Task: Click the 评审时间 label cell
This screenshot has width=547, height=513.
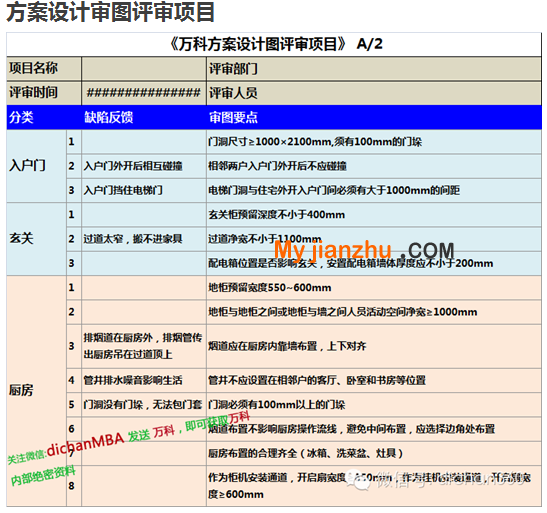Action: pos(44,93)
